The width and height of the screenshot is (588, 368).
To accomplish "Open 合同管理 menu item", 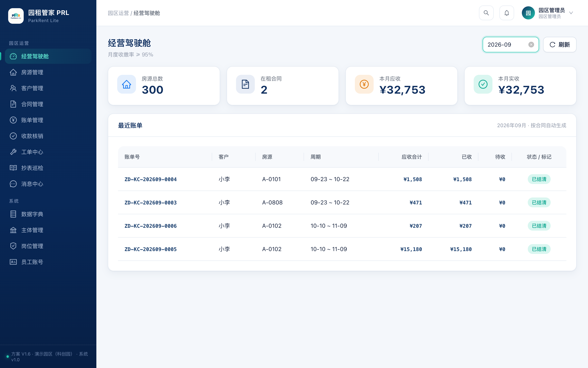I will pos(48,104).
